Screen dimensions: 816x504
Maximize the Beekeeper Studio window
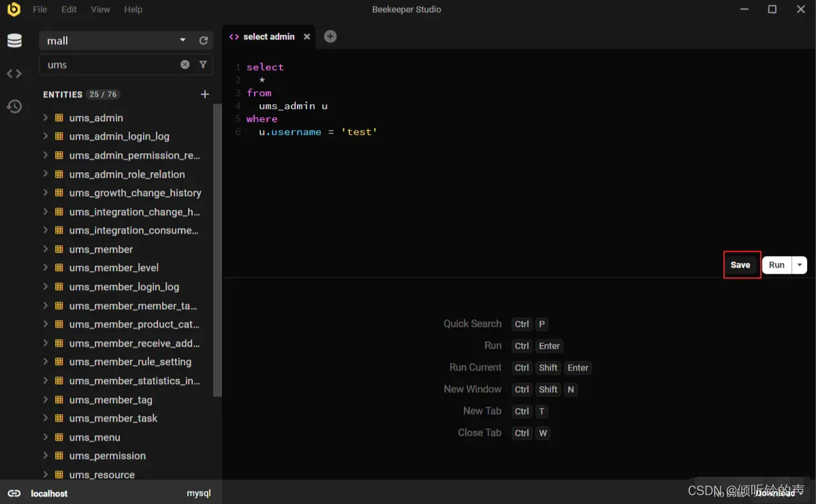point(772,10)
